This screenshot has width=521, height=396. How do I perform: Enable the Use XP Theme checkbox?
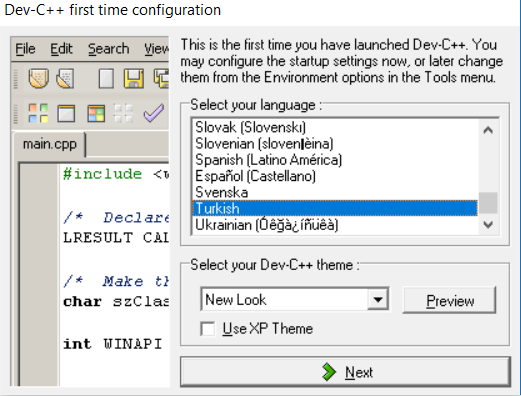pos(208,329)
